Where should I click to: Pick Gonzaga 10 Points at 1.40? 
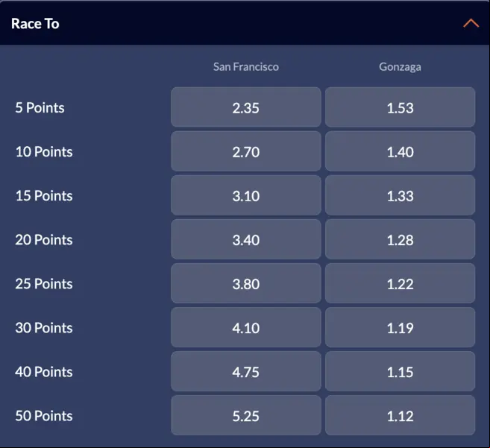pyautogui.click(x=400, y=151)
